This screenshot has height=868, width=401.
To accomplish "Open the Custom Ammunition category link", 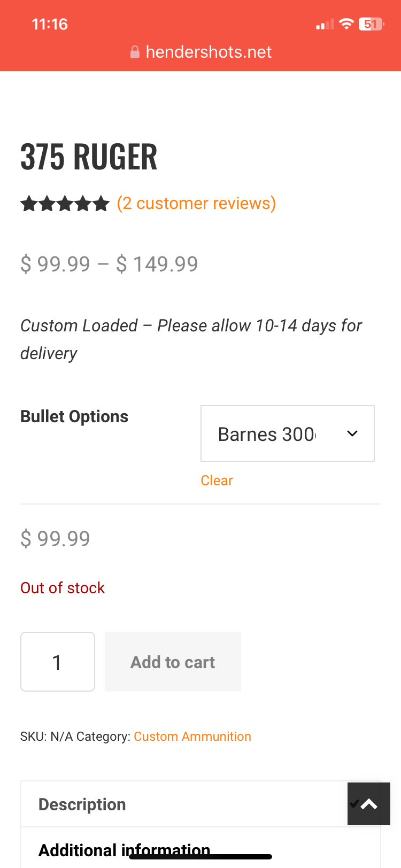I will point(192,737).
